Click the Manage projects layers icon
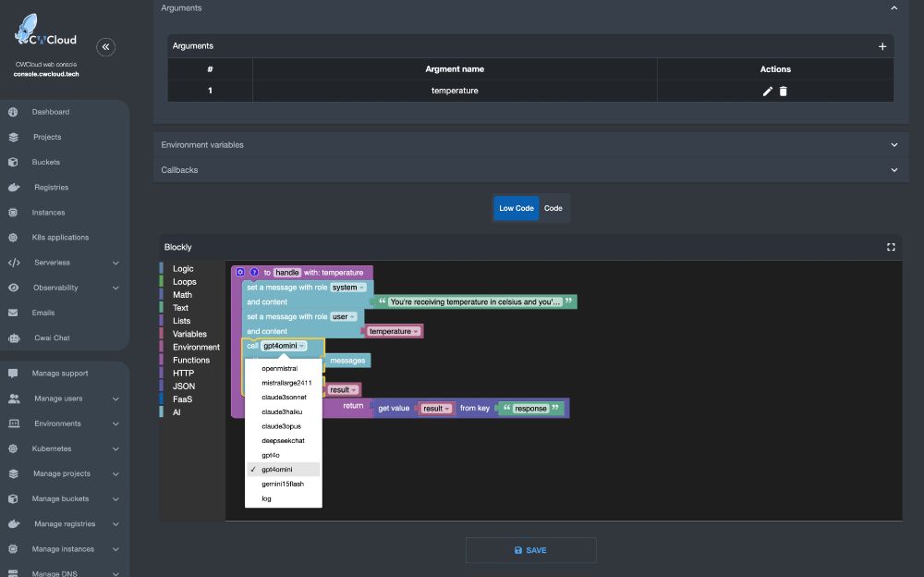Screen dimensions: 924x577 (13, 473)
